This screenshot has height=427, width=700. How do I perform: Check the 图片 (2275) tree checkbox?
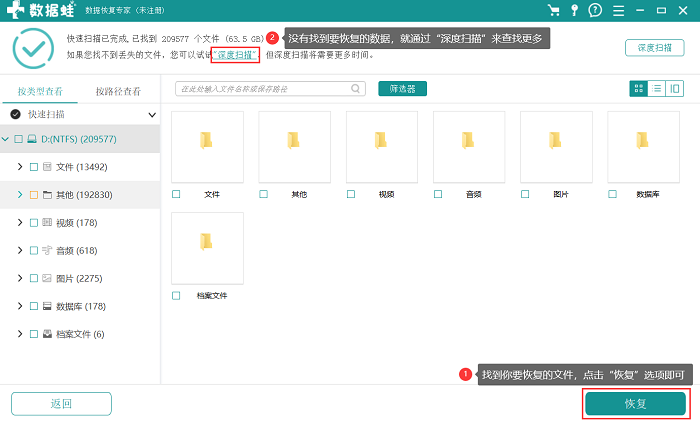(x=33, y=278)
